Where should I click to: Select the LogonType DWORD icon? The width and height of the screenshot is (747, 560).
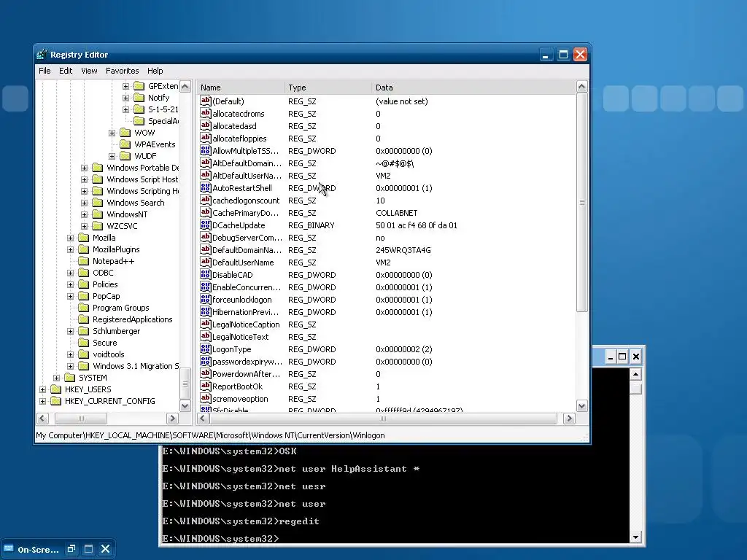coord(205,349)
